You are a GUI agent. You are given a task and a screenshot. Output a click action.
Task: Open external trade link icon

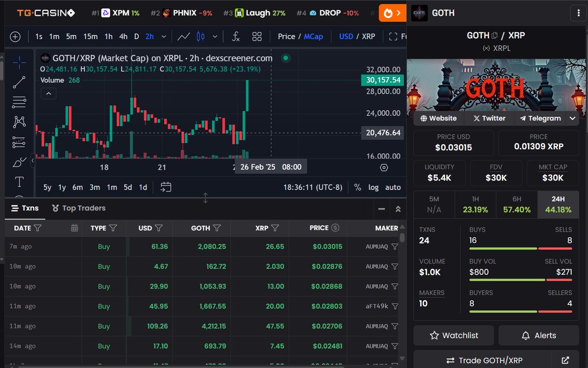tap(566, 360)
